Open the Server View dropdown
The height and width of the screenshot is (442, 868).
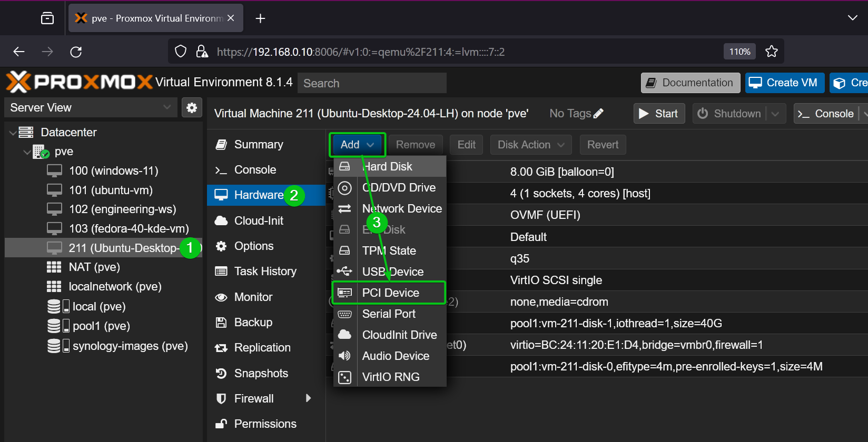pos(167,107)
